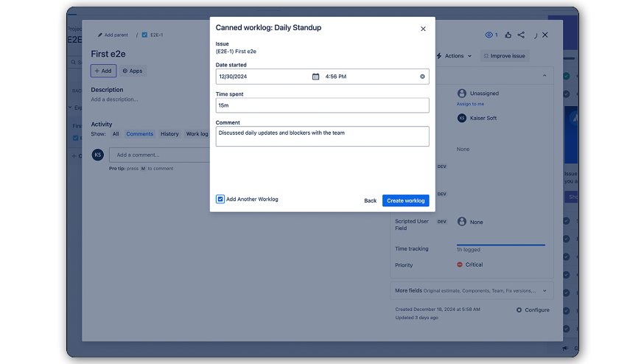Screen dimensions: 641x364
Task: Click the share icon
Action: [522, 35]
